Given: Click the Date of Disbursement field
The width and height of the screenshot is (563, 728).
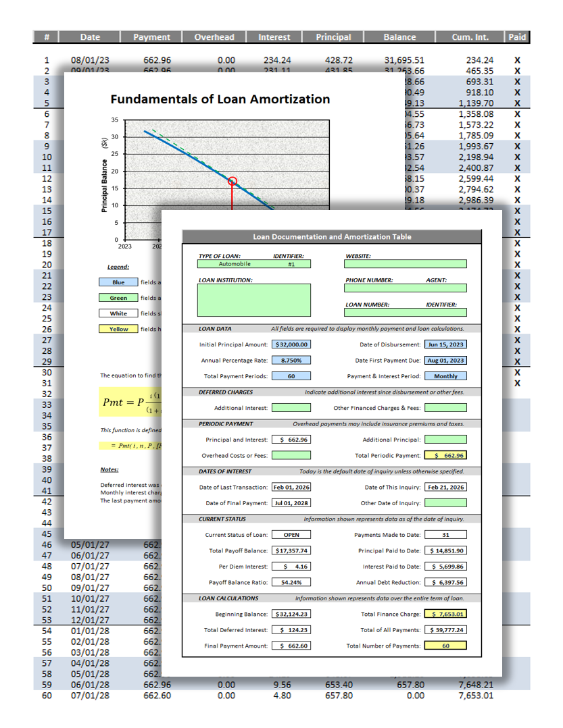Looking at the screenshot, I should point(445,344).
